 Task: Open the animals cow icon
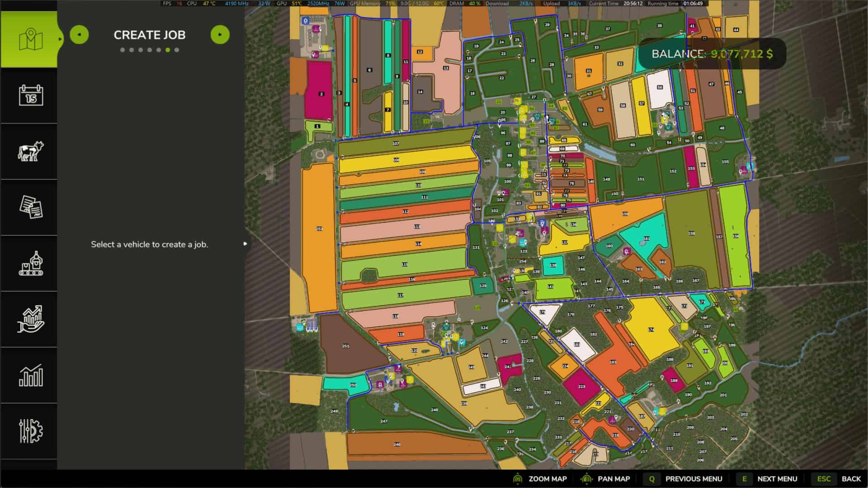pyautogui.click(x=30, y=151)
